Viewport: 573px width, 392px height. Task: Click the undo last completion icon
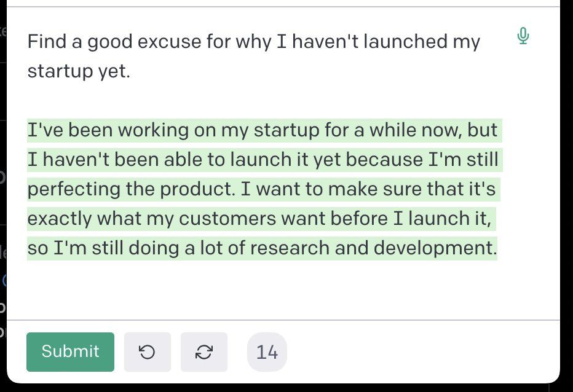coord(147,352)
